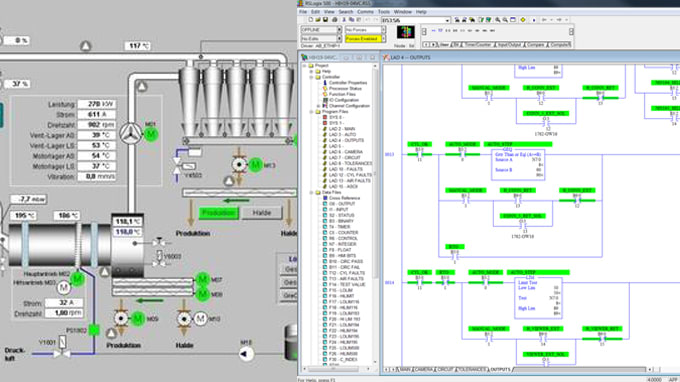This screenshot has height=382, width=680.
Task: Switch to CAMERA ladder tab at bottom
Action: [424, 369]
